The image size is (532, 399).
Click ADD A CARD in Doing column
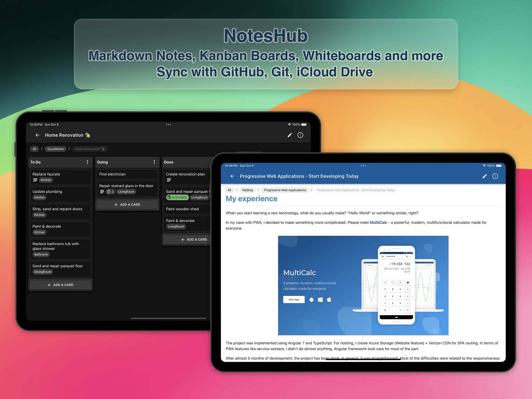[x=127, y=205]
